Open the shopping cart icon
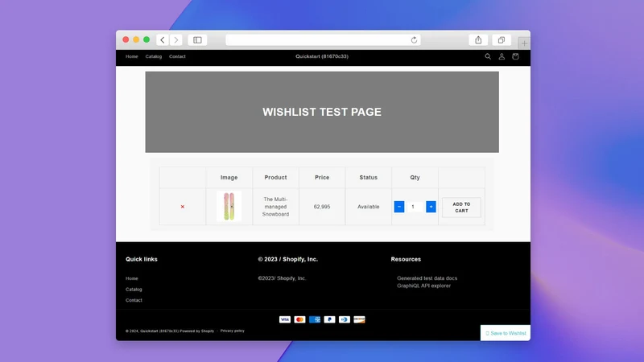This screenshot has width=644, height=362. [515, 56]
